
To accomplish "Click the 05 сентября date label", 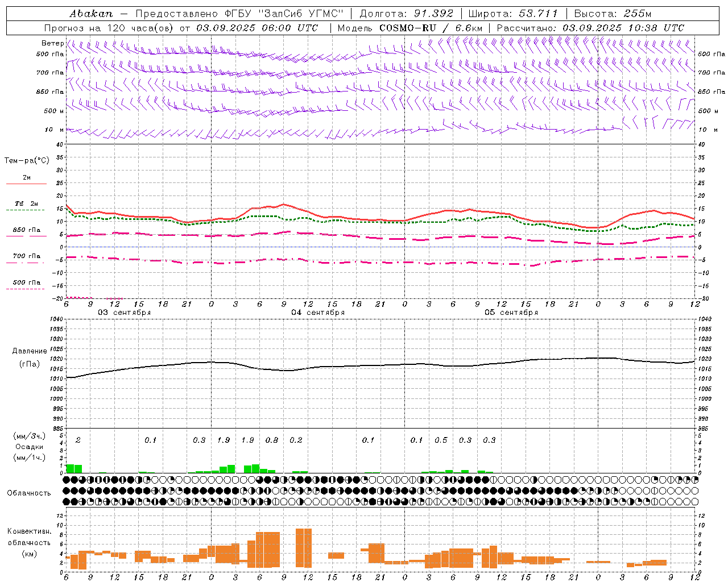I will [511, 313].
